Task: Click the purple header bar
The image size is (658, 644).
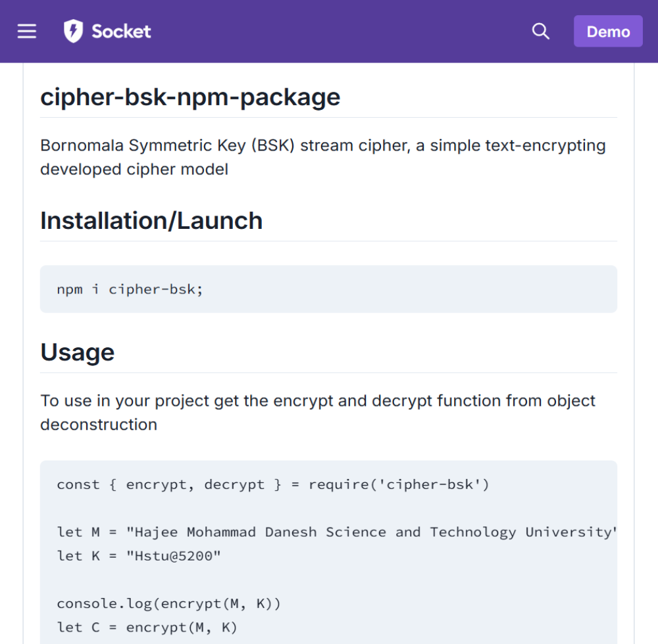Action: (329, 31)
